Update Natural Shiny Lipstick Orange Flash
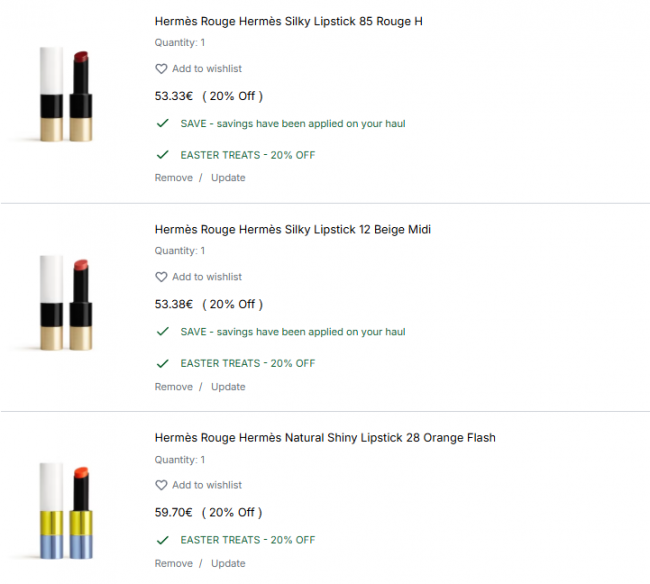 point(228,563)
